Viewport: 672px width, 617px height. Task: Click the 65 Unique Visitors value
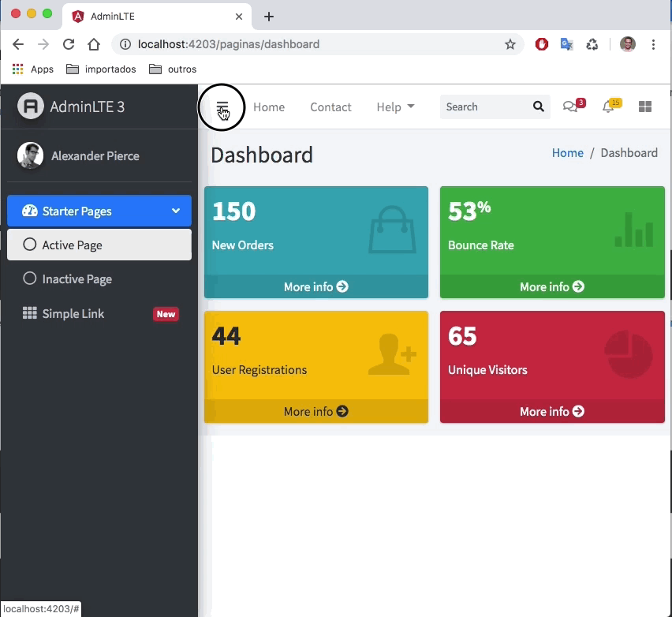(x=462, y=336)
